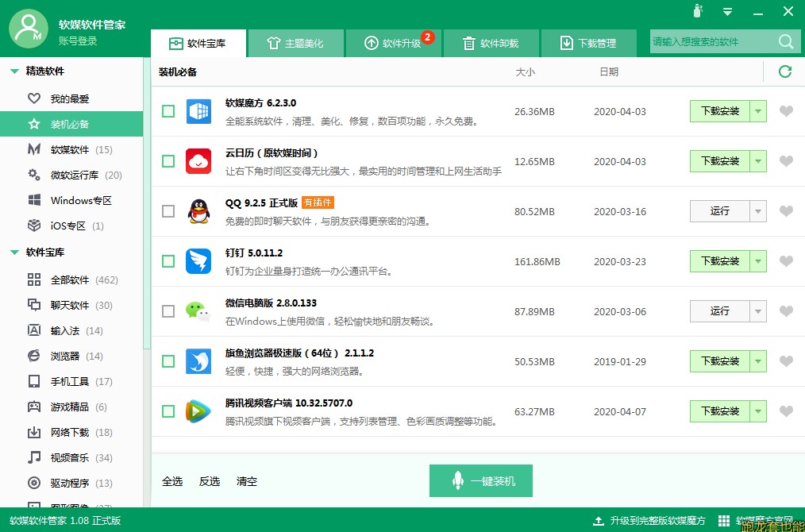Viewport: 805px width, 532px height.
Task: Click the heart icon for 软媒魔方
Action: [786, 111]
